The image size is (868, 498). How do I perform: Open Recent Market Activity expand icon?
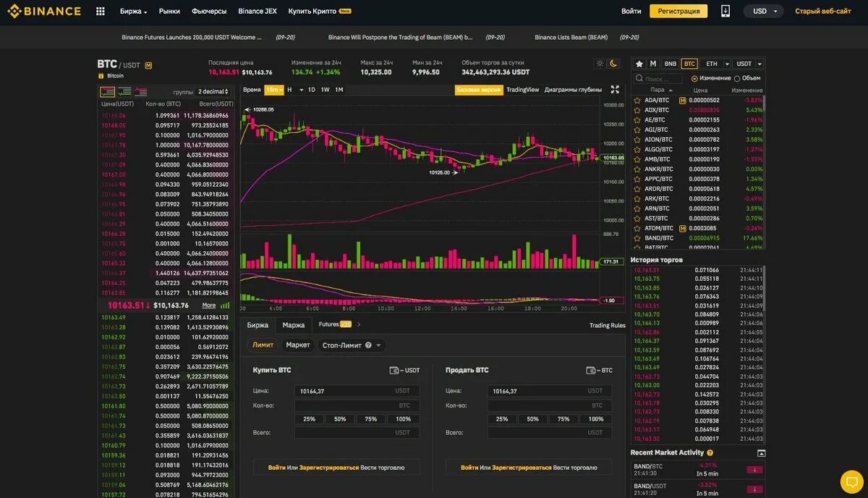[761, 453]
